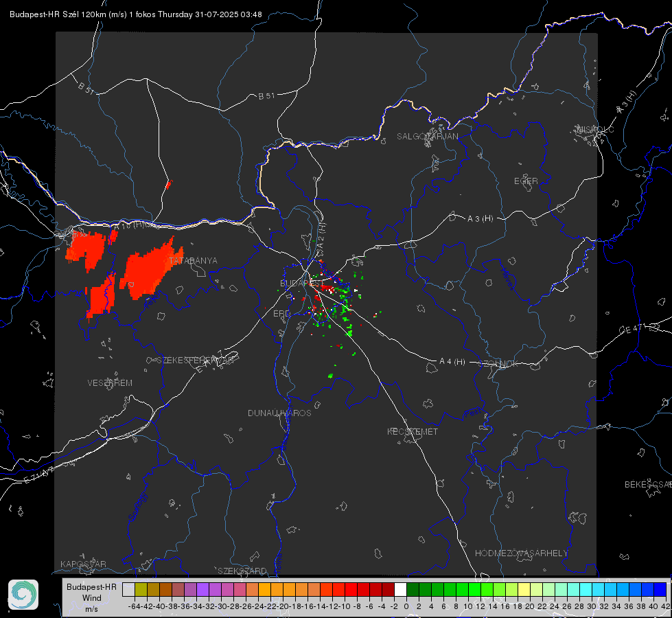Click the large red echo left of Tatabanya
Image resolution: width=672 pixels, height=618 pixels.
tap(150, 269)
